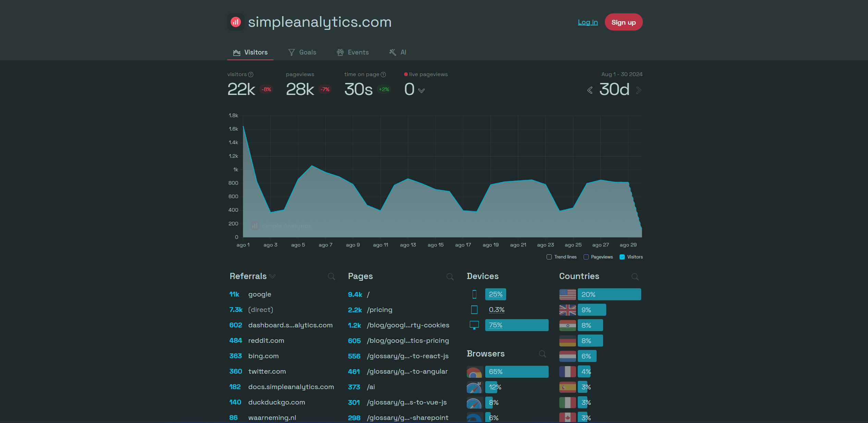Select the google referral row
The image size is (868, 423).
[x=282, y=294]
